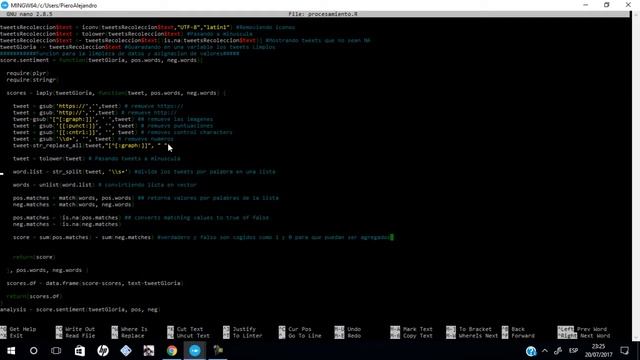The image size is (640, 360).
Task: Click the 'Exit' shortcut label
Action: [x=16, y=336]
